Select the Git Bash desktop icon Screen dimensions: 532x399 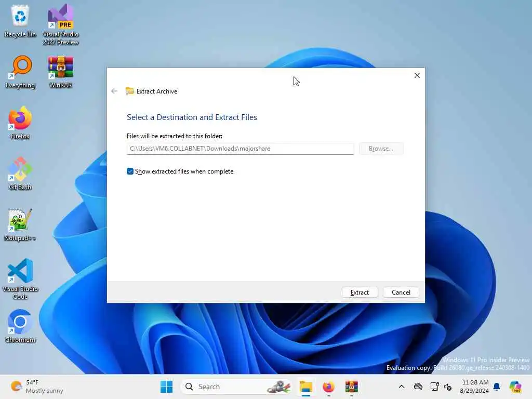pyautogui.click(x=20, y=174)
